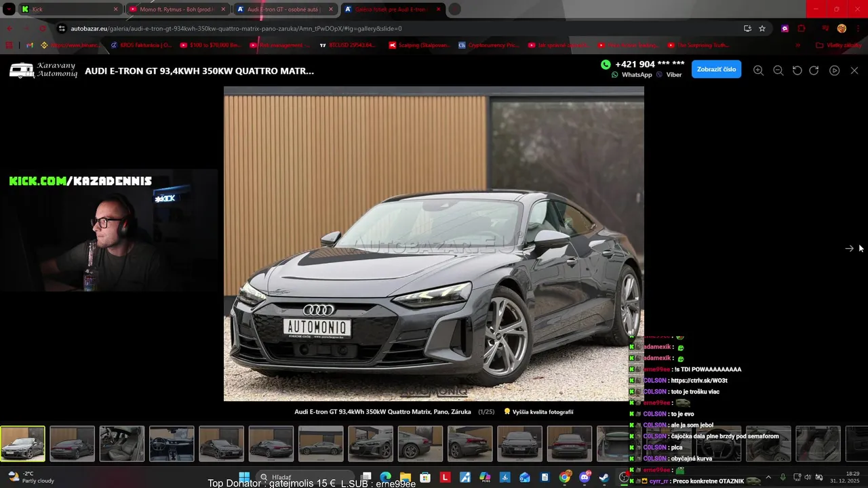868x488 pixels.
Task: Click the taskbar search box Hľadať
Action: tap(305, 477)
